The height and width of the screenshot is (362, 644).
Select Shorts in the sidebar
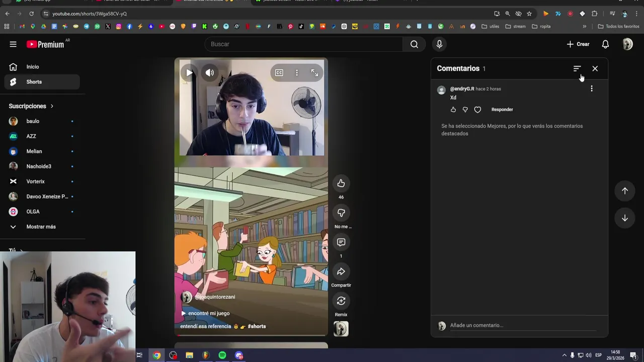[x=42, y=82]
